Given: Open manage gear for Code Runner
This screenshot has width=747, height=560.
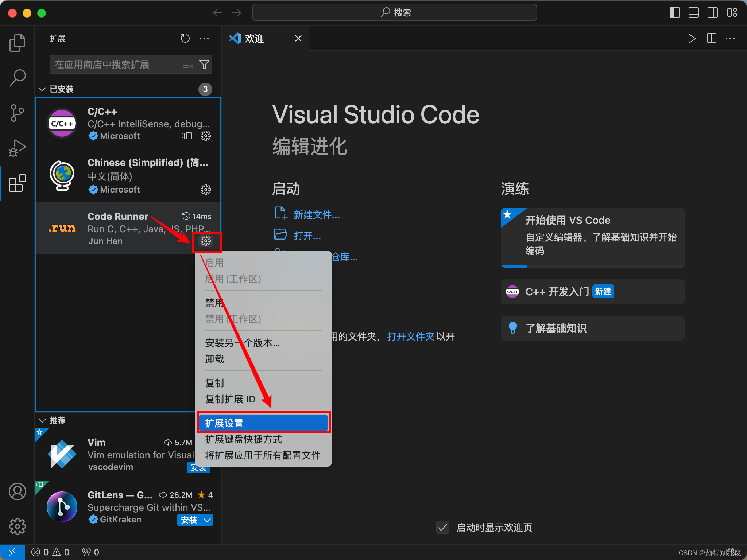Looking at the screenshot, I should coord(206,241).
